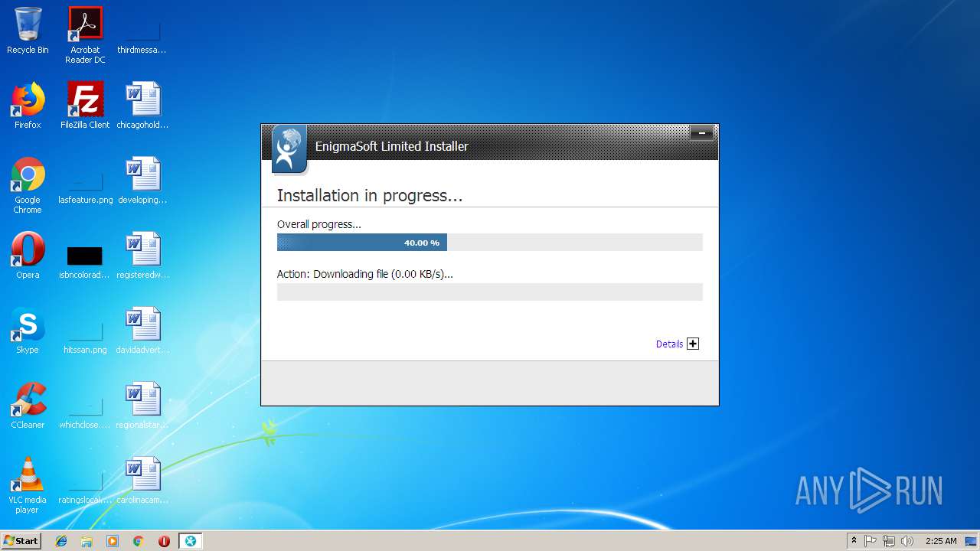Open Internet Explorer from taskbar
The width and height of the screenshot is (980, 551).
(61, 541)
